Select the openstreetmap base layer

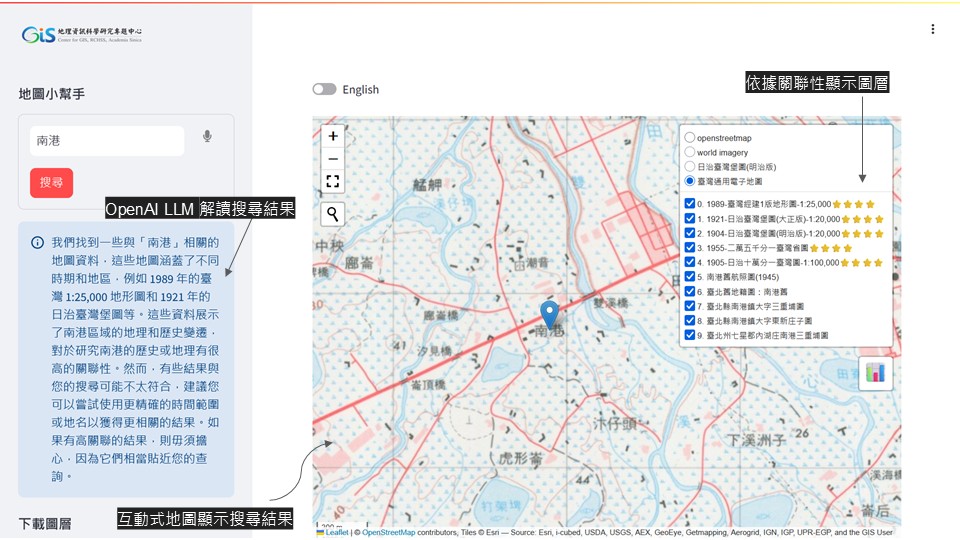[689, 137]
